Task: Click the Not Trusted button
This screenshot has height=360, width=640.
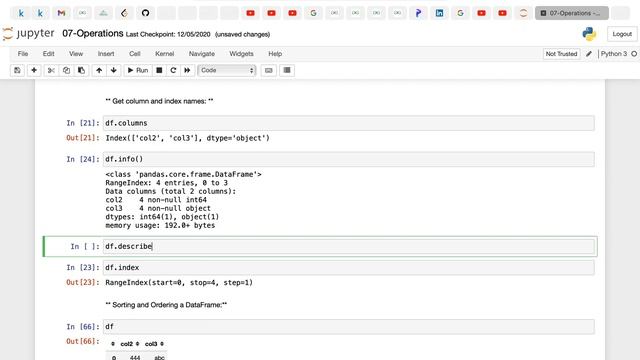Action: [x=561, y=53]
